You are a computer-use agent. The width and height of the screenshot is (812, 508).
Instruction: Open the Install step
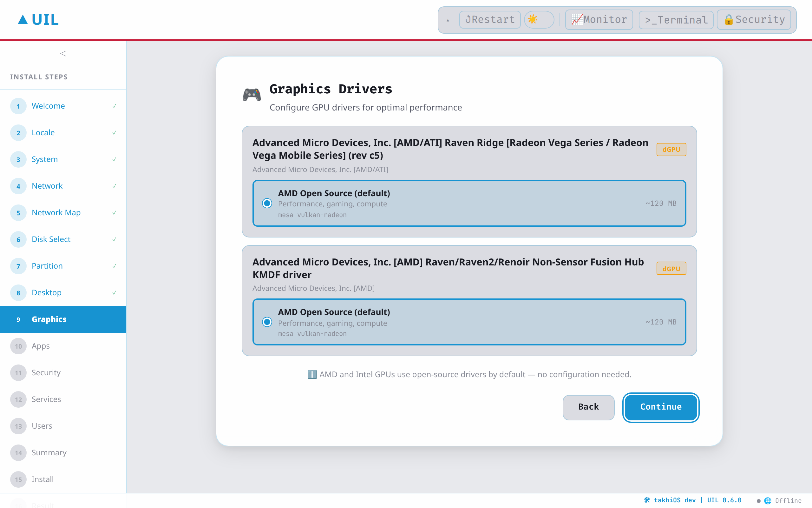pos(63,479)
